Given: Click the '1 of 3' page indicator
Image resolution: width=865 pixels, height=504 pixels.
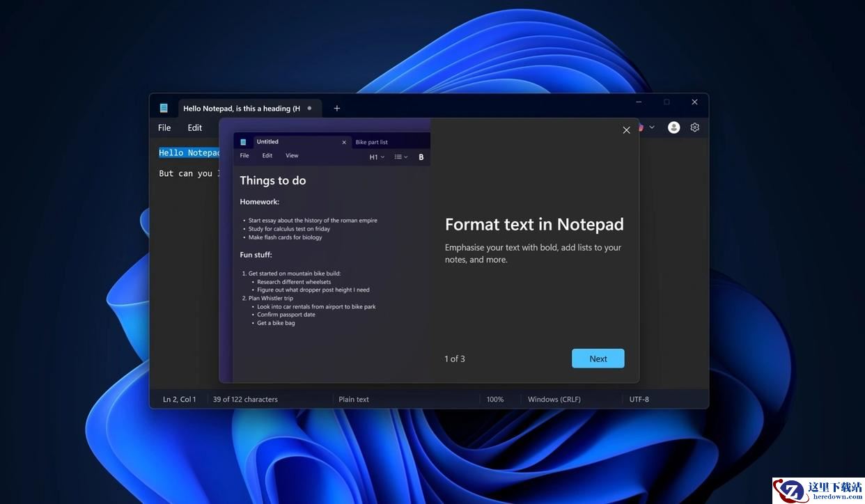Looking at the screenshot, I should pos(455,359).
